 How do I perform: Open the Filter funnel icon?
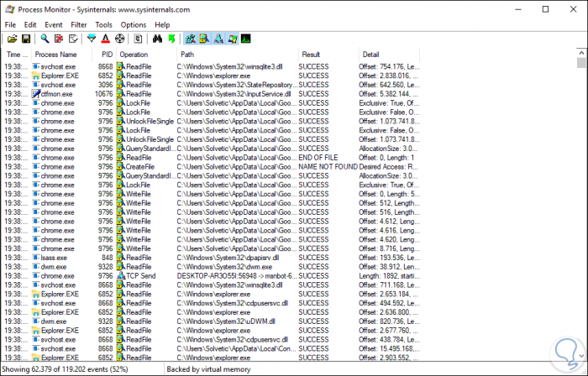coord(92,39)
